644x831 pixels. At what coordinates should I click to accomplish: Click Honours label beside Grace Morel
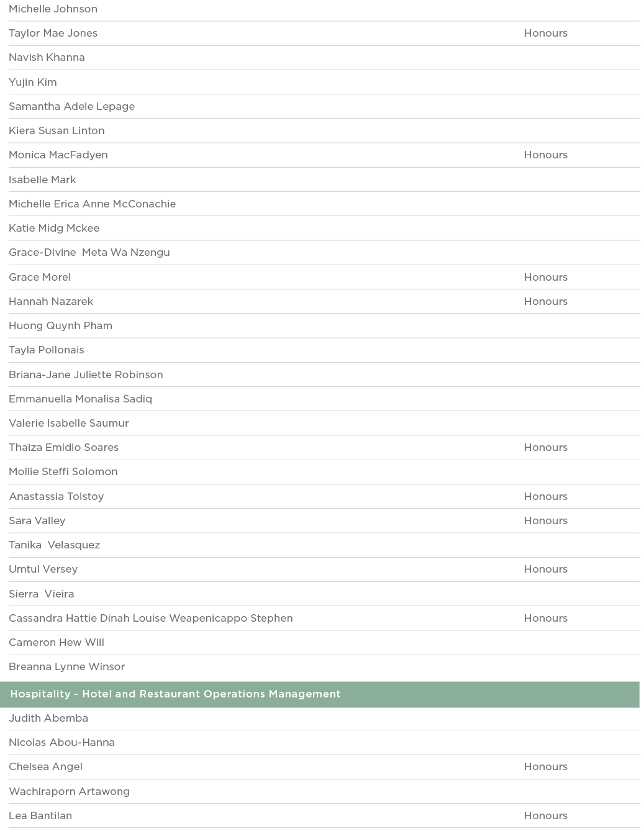(545, 278)
